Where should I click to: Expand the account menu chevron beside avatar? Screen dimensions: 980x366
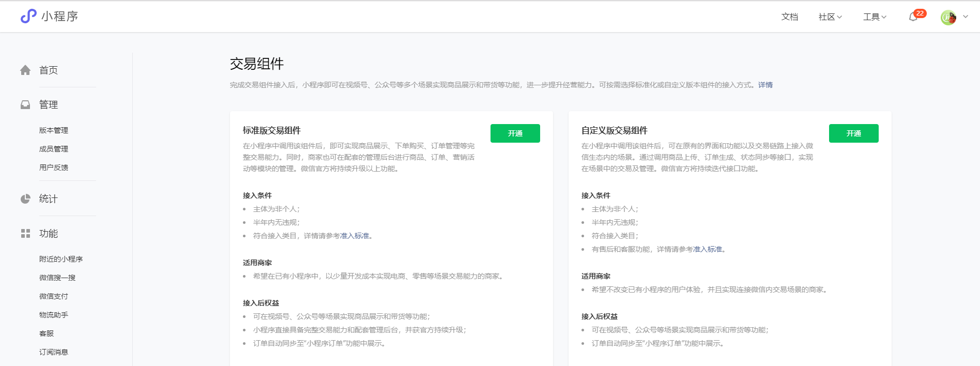click(966, 17)
